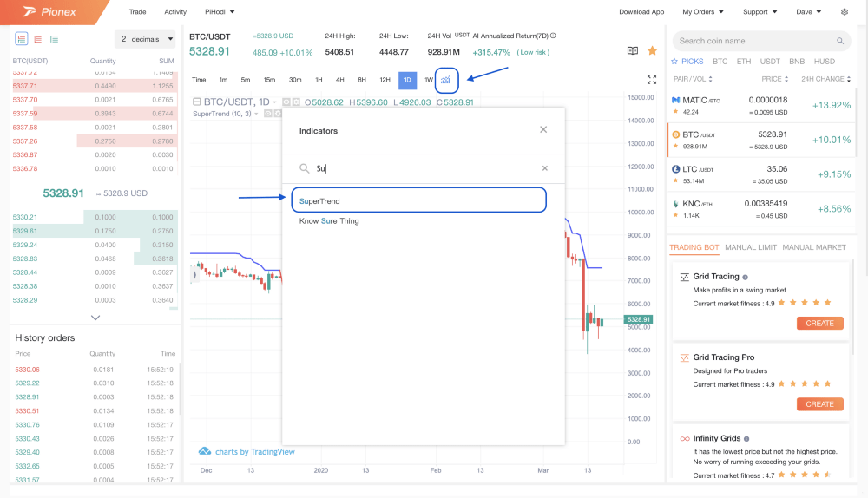Expand the My Orders dropdown

point(702,11)
